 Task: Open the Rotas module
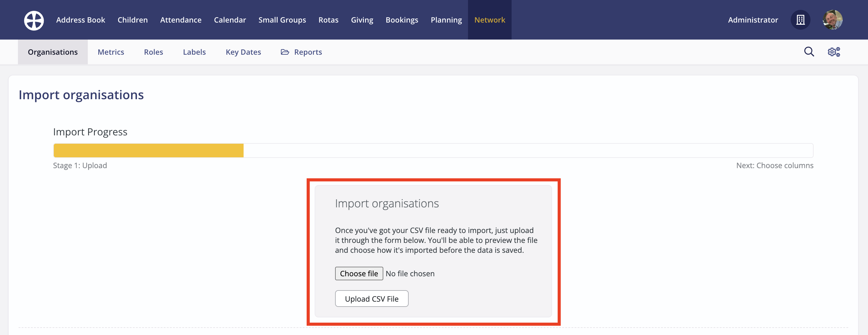pos(328,20)
